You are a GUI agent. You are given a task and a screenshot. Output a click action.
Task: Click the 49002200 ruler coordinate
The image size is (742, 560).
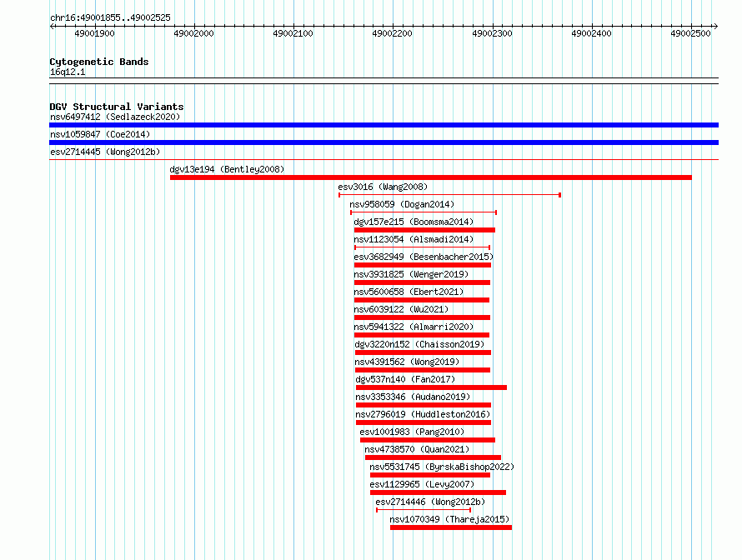click(x=393, y=33)
